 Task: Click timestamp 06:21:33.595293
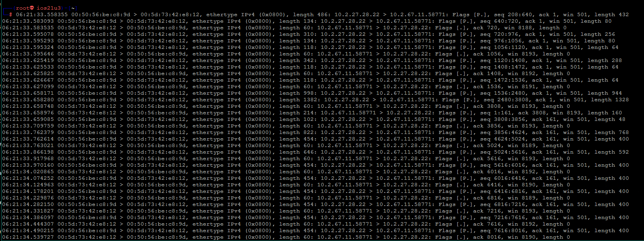(28, 41)
